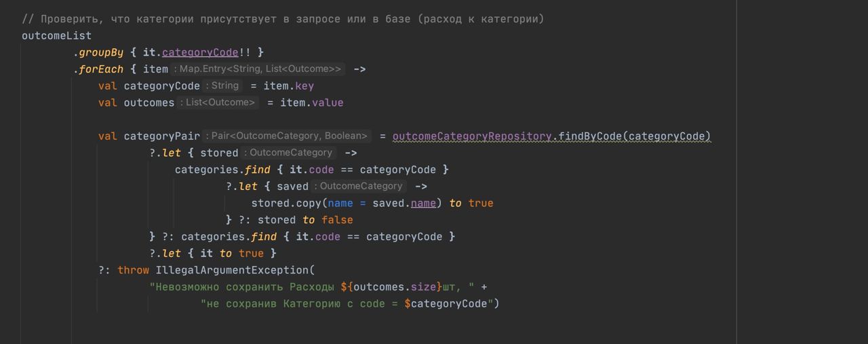Click underlined categoryCode in the groupBy line
868x344 pixels.
pos(200,52)
